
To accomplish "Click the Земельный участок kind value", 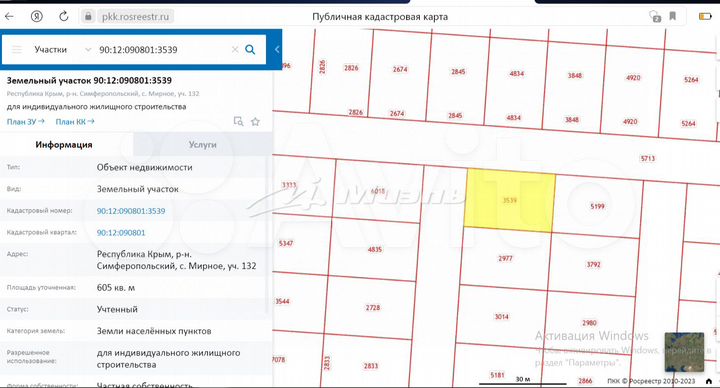I will [138, 189].
